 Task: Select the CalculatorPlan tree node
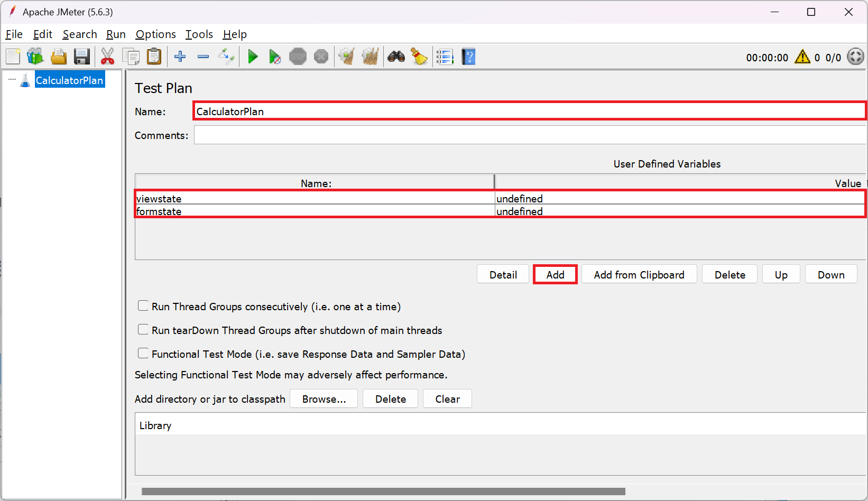click(69, 80)
